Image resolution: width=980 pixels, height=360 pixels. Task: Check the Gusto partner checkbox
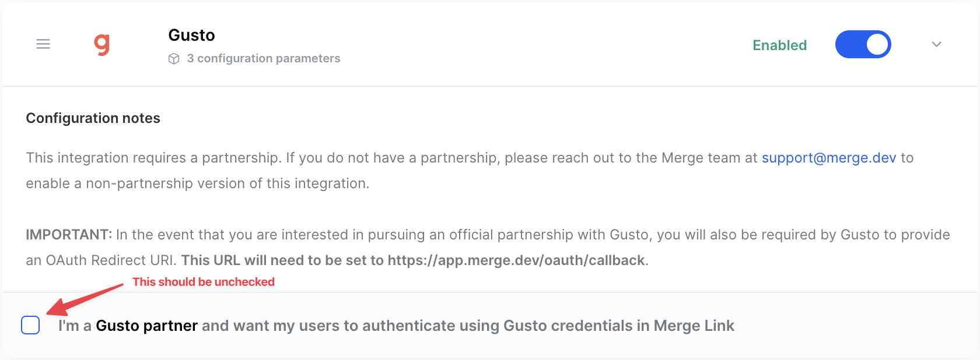point(30,325)
